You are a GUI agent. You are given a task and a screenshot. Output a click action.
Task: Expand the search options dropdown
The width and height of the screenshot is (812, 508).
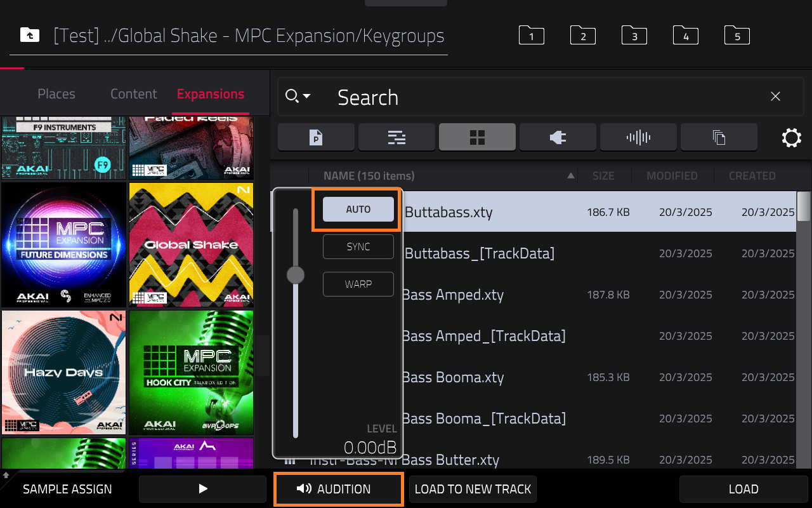coord(298,97)
